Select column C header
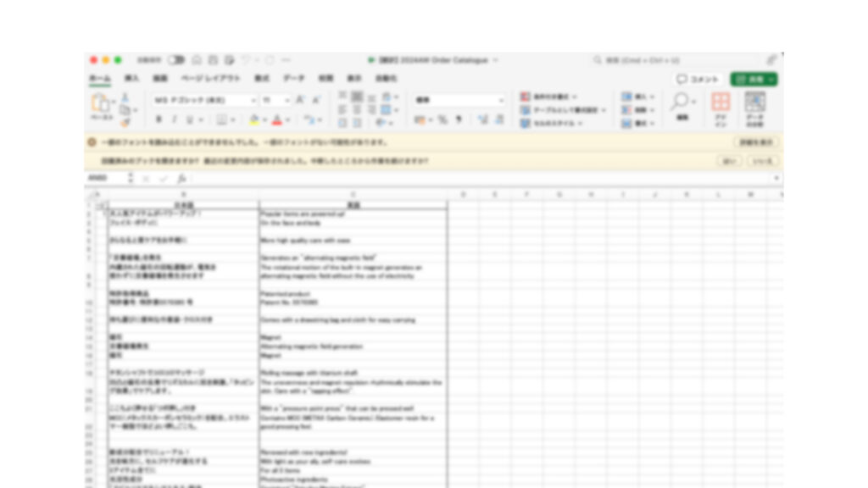868x488 pixels. coord(353,195)
